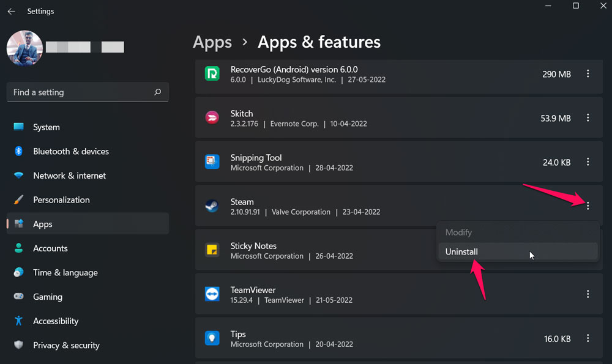Open more options for Skitch

[588, 118]
